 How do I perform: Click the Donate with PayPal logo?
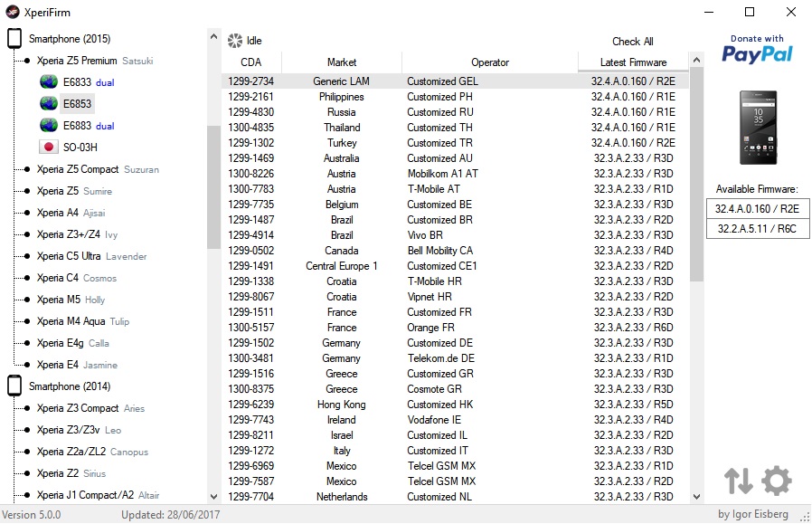pos(757,49)
